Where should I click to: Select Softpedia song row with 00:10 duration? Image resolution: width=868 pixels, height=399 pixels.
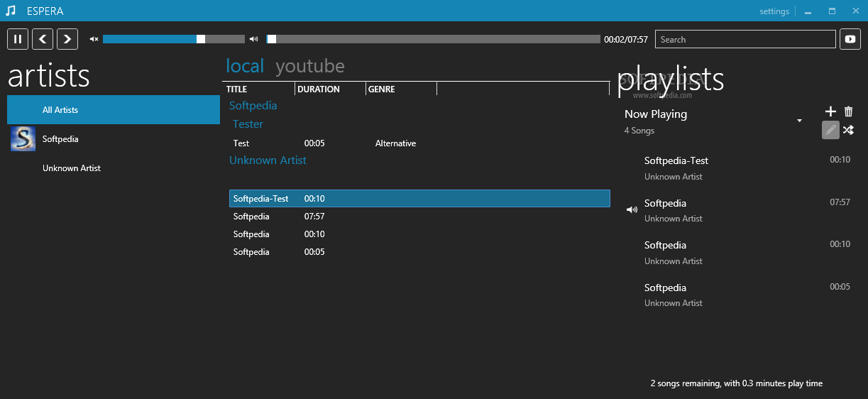tap(419, 234)
